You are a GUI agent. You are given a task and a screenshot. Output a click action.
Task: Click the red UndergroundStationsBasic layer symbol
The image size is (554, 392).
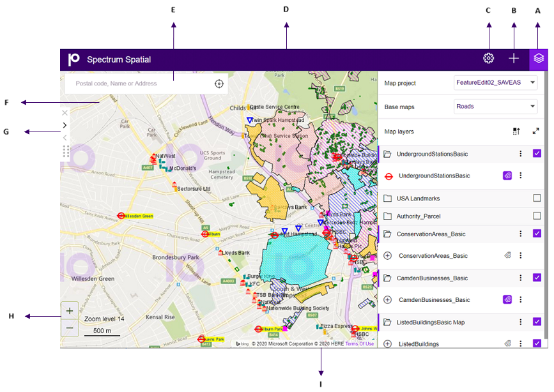coord(389,176)
